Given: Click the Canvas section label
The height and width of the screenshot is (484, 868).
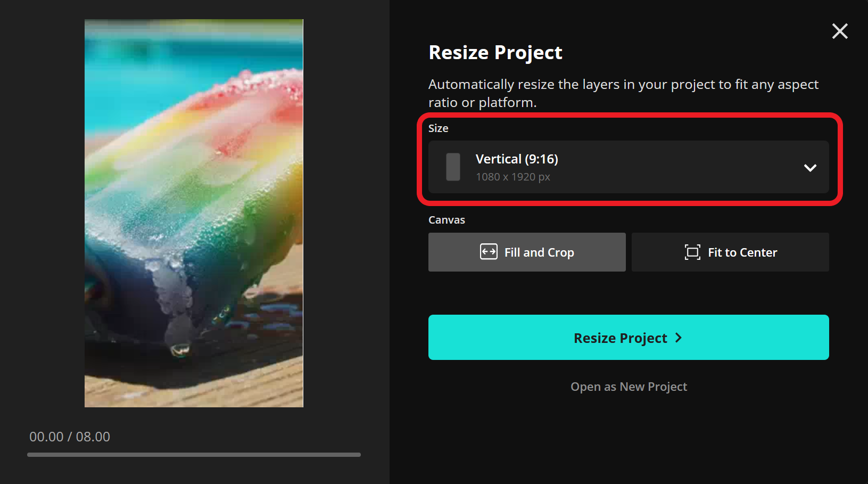Looking at the screenshot, I should coord(447,219).
